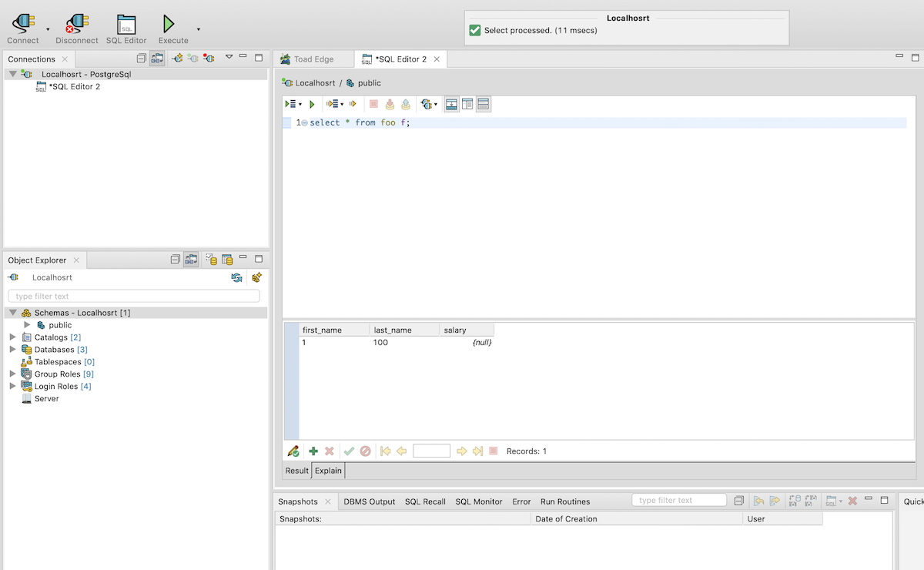924x570 pixels.
Task: Toggle the result pane layout button in editor toolbar
Action: pyautogui.click(x=451, y=104)
